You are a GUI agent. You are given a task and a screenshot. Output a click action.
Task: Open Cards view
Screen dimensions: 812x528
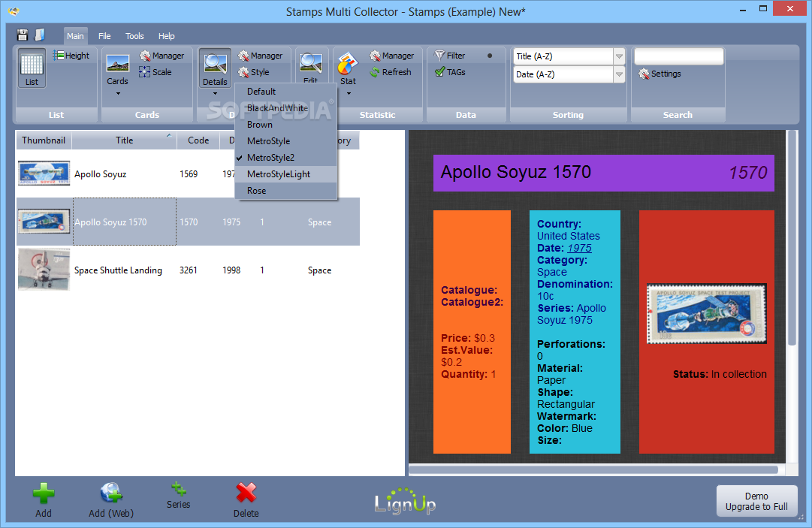[x=117, y=70]
